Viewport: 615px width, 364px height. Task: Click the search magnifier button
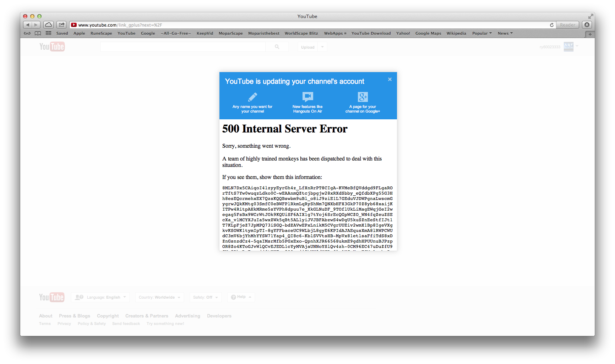click(277, 47)
